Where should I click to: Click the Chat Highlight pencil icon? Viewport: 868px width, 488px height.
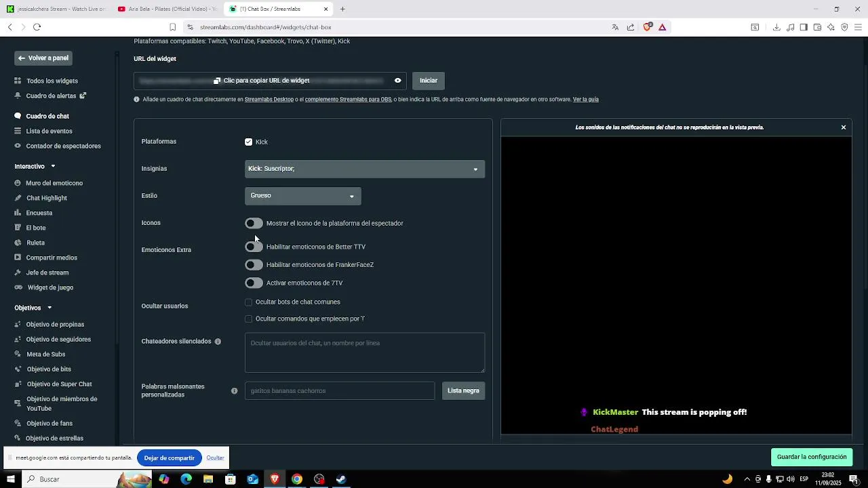18,198
